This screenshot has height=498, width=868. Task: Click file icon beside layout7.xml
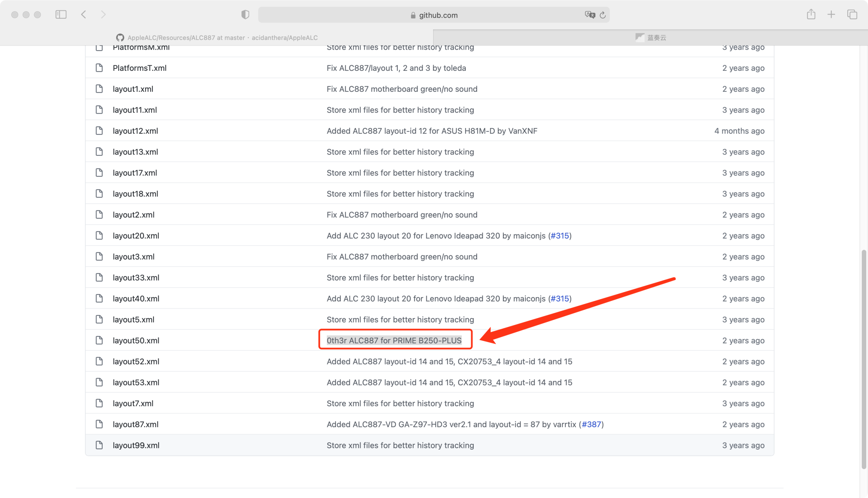coord(99,403)
